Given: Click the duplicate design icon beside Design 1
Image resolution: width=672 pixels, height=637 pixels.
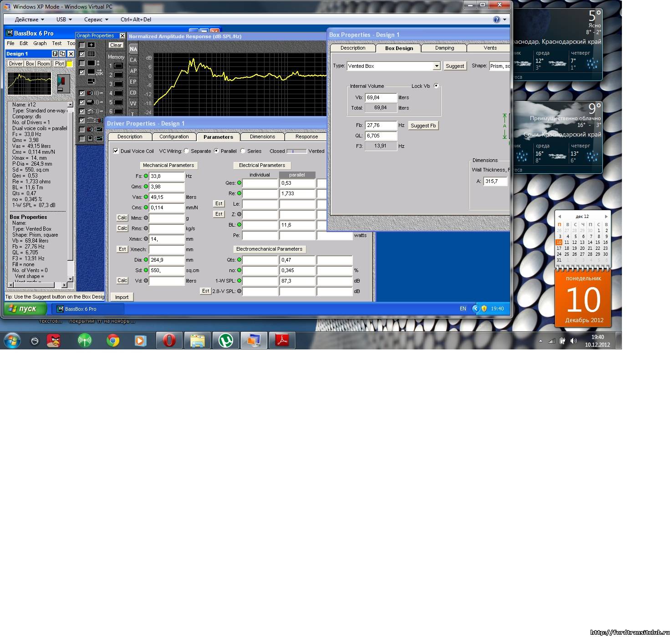Looking at the screenshot, I should tap(63, 54).
